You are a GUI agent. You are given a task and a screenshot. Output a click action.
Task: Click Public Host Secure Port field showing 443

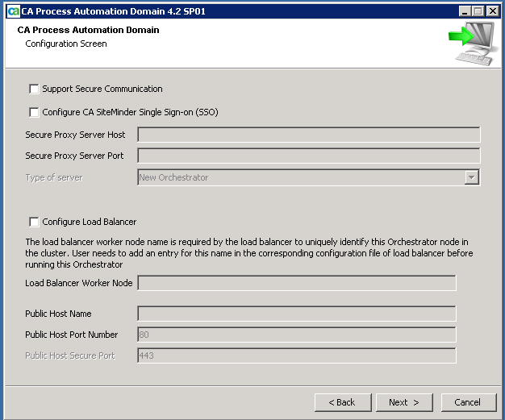pyautogui.click(x=296, y=356)
